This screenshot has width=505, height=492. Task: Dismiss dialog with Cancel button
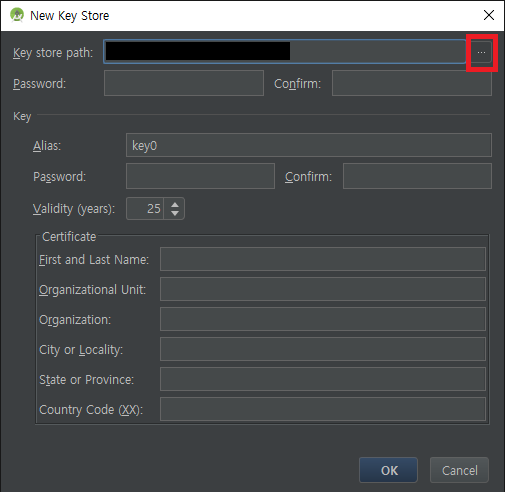(459, 470)
